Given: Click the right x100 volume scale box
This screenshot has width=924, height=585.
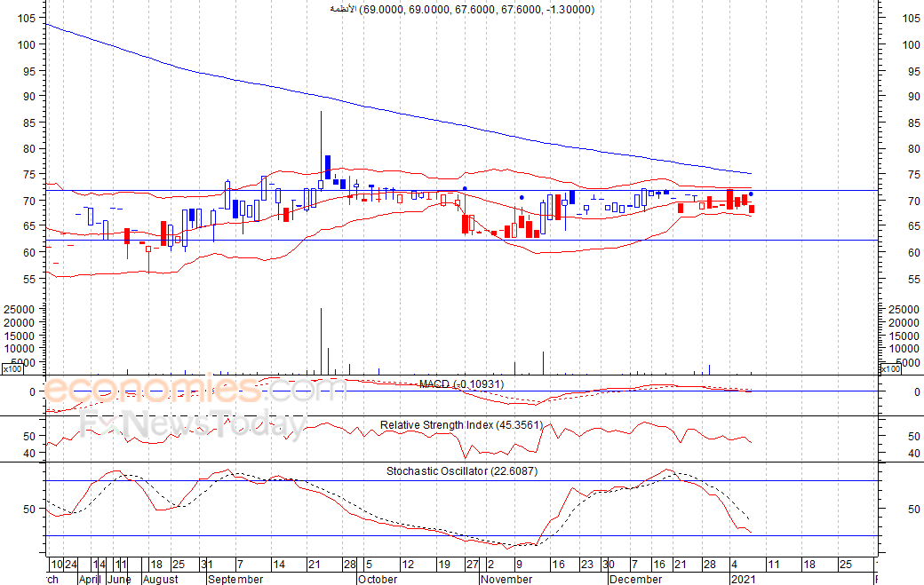Looking at the screenshot, I should pyautogui.click(x=890, y=369).
